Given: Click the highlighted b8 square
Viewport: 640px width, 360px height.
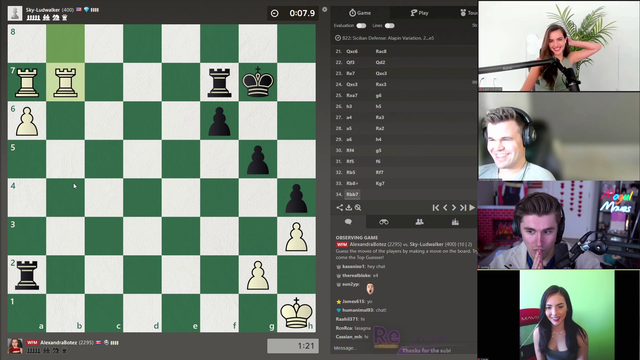Looking at the screenshot, I should pos(65,44).
